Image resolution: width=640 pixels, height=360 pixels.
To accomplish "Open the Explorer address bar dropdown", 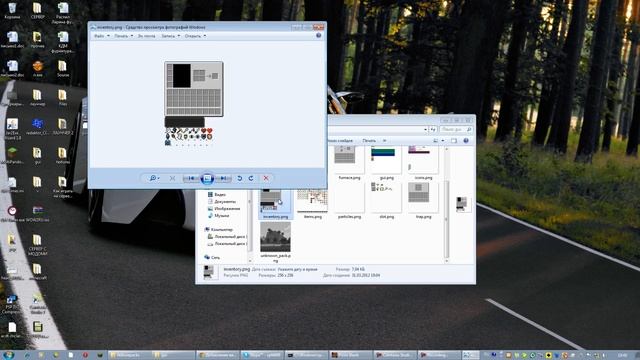I will pos(425,129).
